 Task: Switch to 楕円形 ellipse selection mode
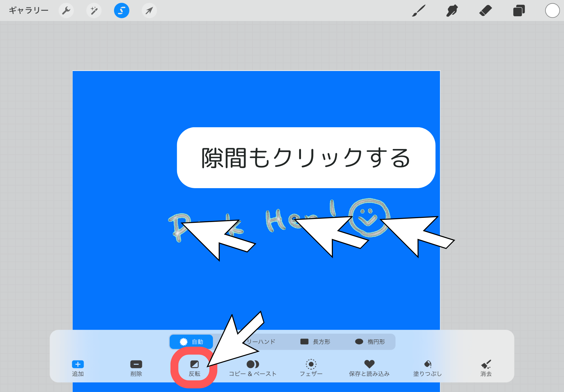pos(370,342)
